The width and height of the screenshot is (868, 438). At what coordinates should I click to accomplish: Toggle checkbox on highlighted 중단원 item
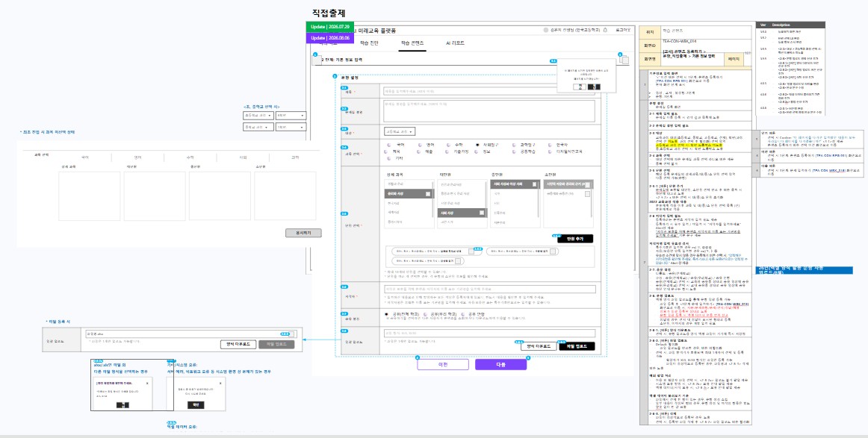click(534, 184)
